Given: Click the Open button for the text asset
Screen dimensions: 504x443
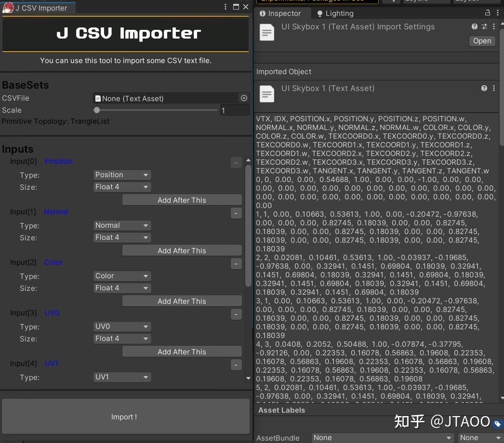Looking at the screenshot, I should point(482,41).
